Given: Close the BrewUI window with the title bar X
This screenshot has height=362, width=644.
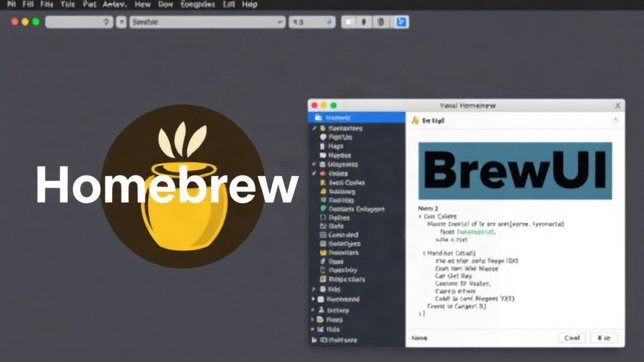Looking at the screenshot, I should pyautogui.click(x=618, y=106).
